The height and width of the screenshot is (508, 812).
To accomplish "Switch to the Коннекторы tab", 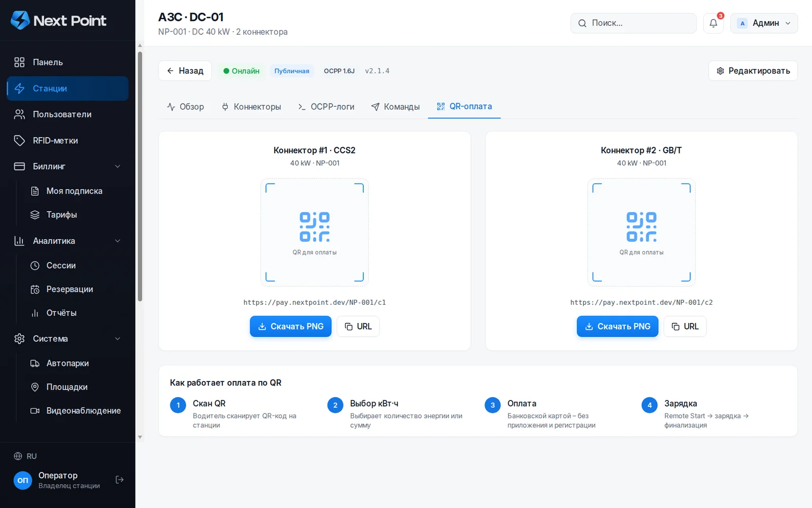I will coord(251,107).
